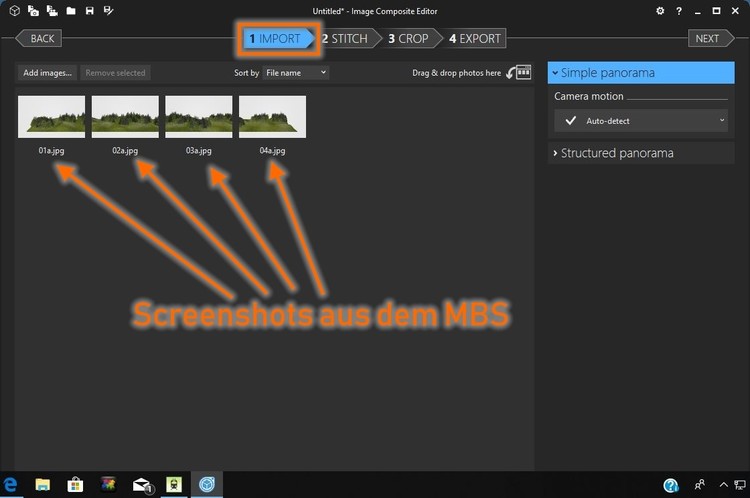Click the NEXT button

(x=710, y=38)
